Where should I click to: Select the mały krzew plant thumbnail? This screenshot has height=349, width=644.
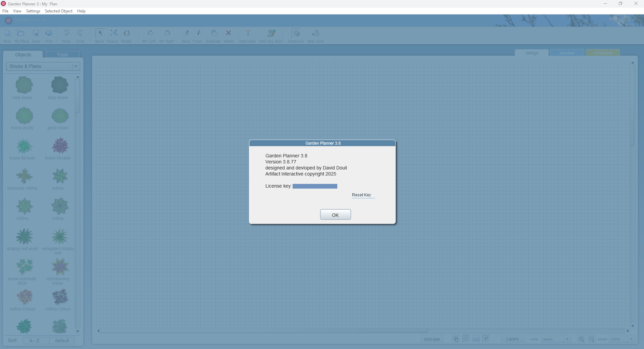tap(24, 85)
